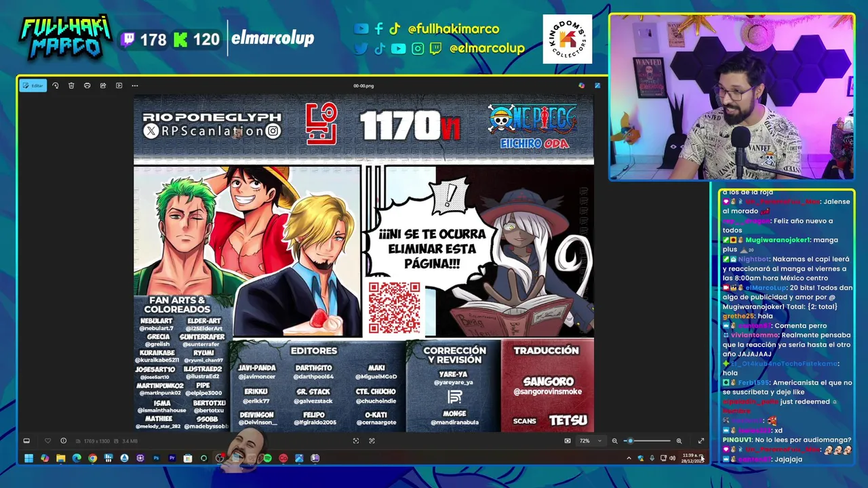Viewport: 868px width, 488px height.
Task: Open the share icon in Photos toolbar
Action: coord(103,85)
